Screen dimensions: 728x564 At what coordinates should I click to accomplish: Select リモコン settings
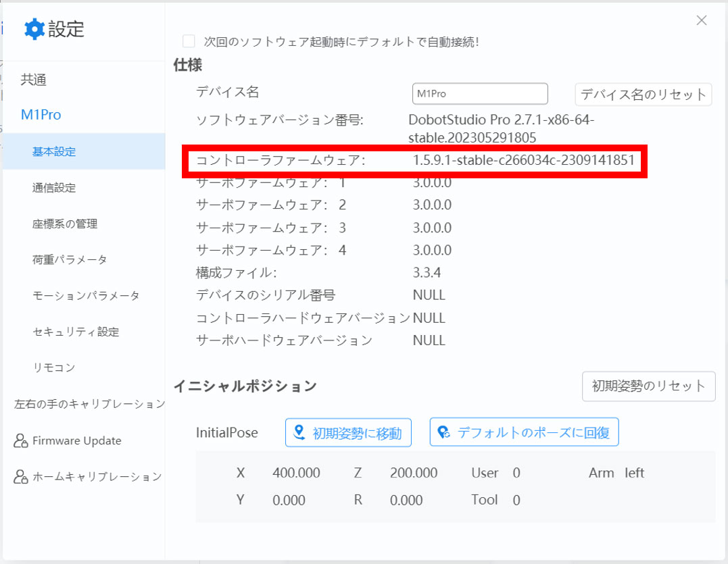point(53,368)
